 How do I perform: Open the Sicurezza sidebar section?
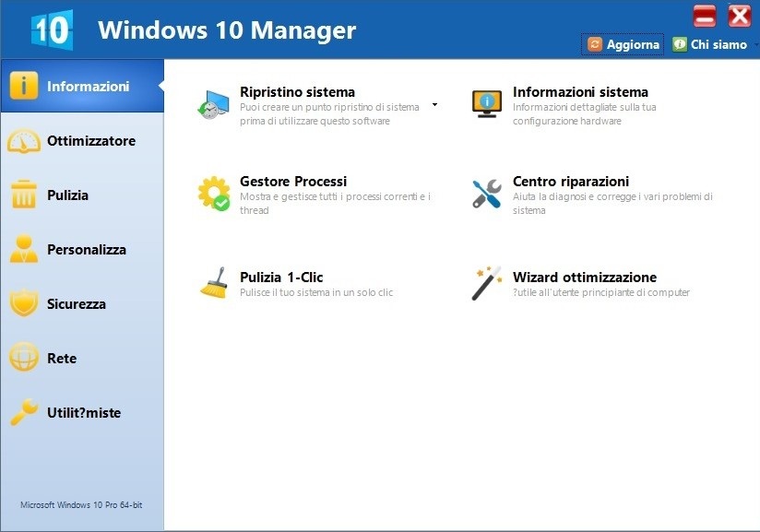[x=82, y=303]
